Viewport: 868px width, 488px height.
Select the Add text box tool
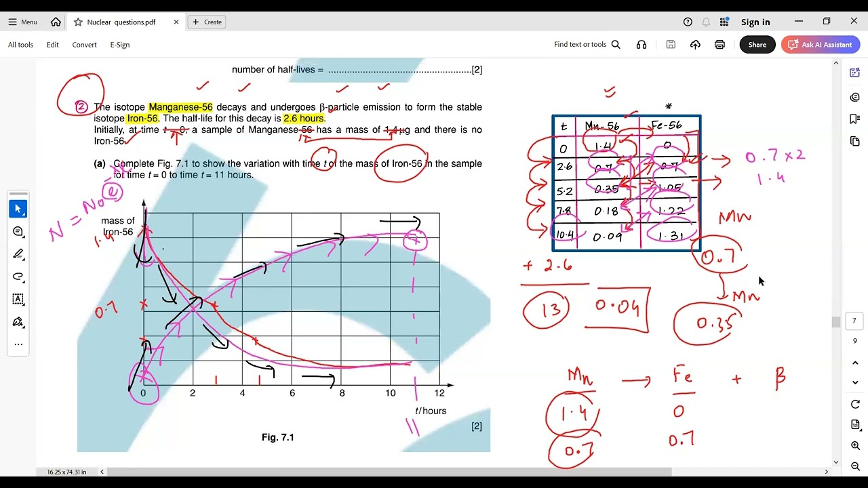click(x=18, y=299)
